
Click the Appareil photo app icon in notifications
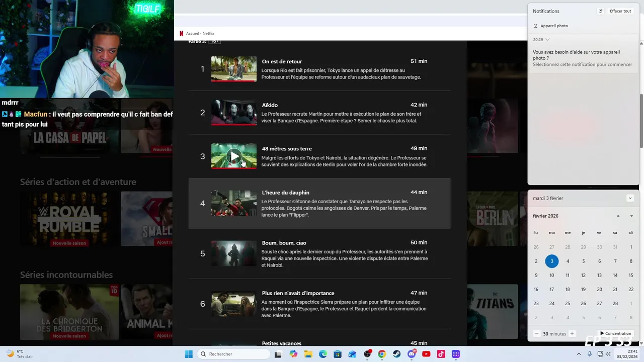coord(536,26)
